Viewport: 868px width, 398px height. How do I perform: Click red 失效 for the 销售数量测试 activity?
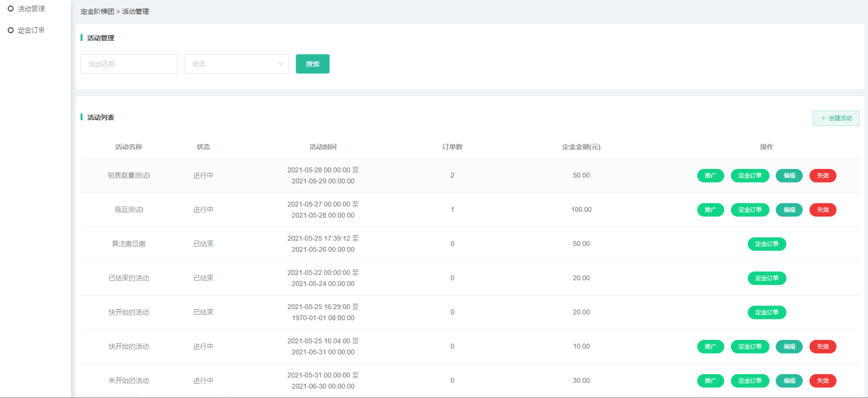[x=822, y=176]
